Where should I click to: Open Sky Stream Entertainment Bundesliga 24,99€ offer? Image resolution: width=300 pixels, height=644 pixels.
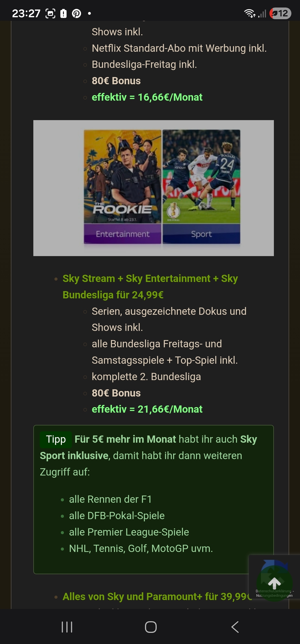click(x=150, y=287)
